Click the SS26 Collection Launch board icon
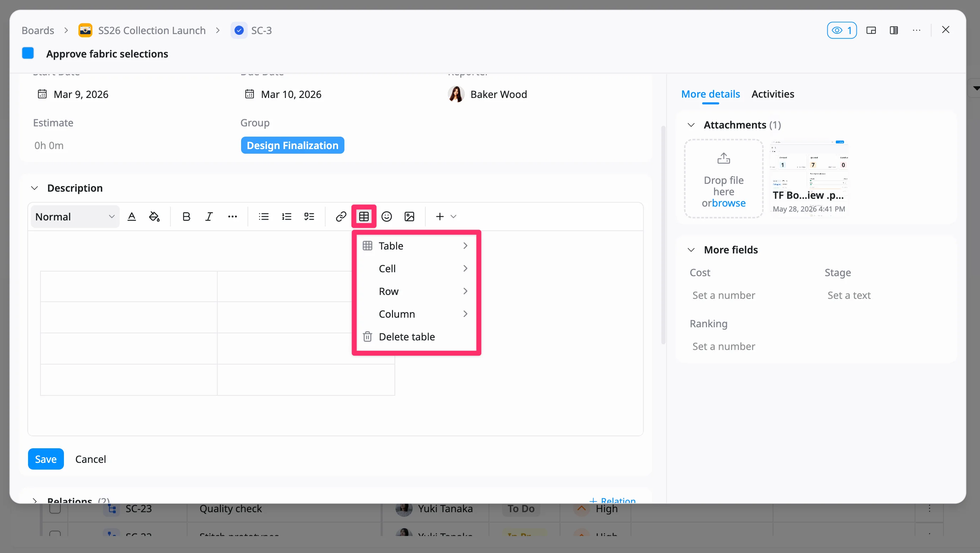980x553 pixels. (85, 30)
